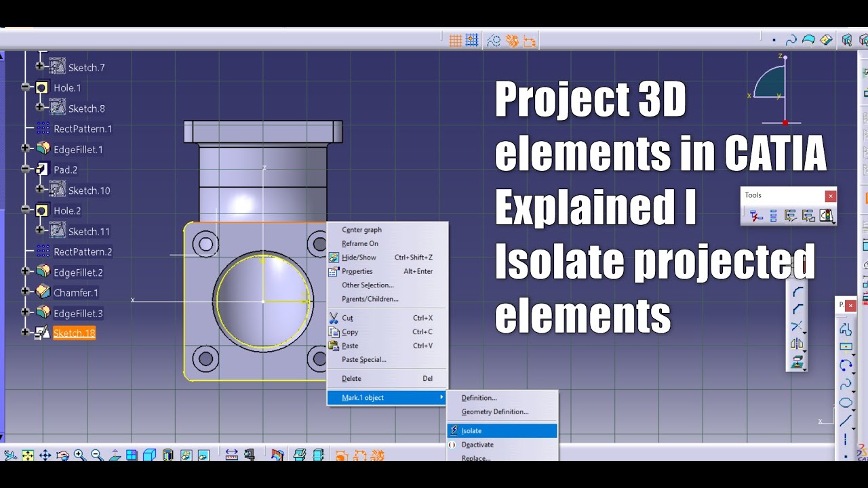This screenshot has height=488, width=868.
Task: Click the point tool icon in top toolbar
Action: coord(774,41)
